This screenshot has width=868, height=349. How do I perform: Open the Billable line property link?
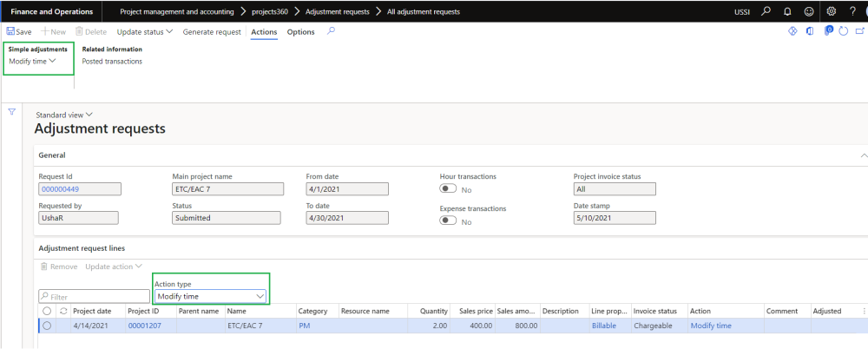[603, 326]
